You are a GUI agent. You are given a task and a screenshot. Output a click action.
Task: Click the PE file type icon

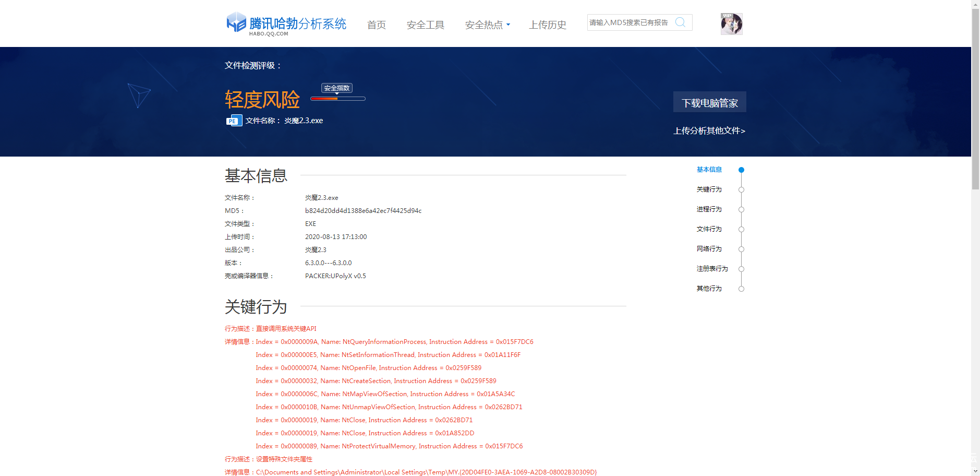pos(234,121)
